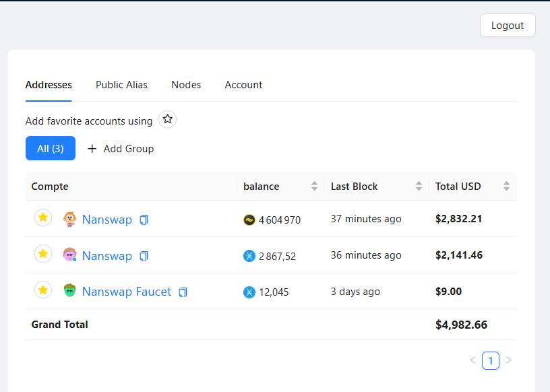Viewport: 550px width, 392px height.
Task: Select page 1 in pagination
Action: [x=491, y=360]
